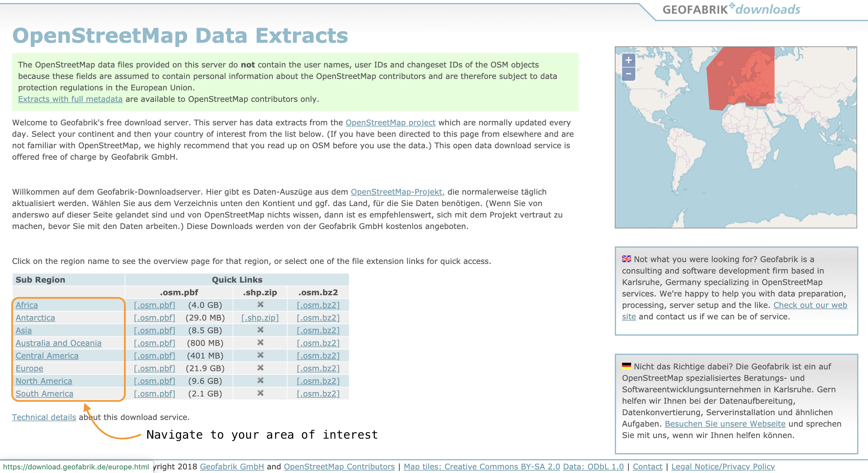Image resolution: width=868 pixels, height=473 pixels.
Task: Download Europe .osm.bz2 file
Action: tap(318, 368)
